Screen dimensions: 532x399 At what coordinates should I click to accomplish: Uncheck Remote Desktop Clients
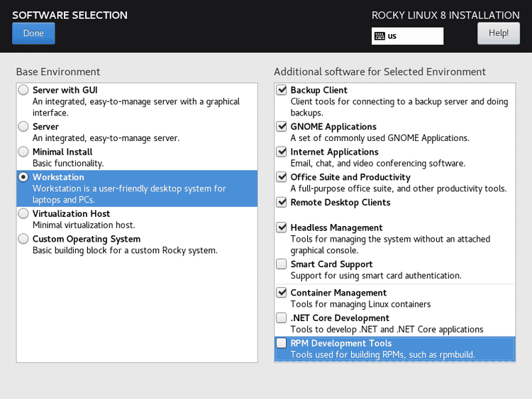(x=282, y=203)
